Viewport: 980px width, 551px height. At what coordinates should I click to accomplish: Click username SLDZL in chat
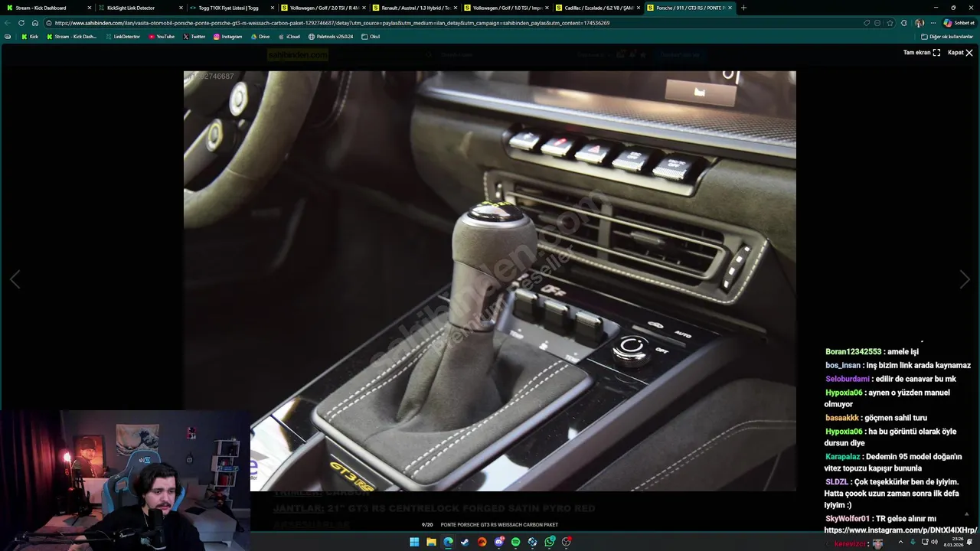(837, 482)
